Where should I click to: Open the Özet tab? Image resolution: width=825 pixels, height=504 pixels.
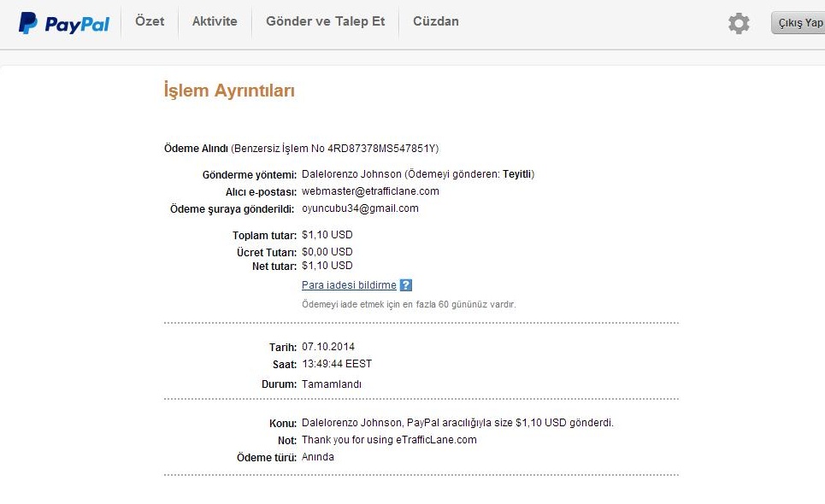pos(150,21)
